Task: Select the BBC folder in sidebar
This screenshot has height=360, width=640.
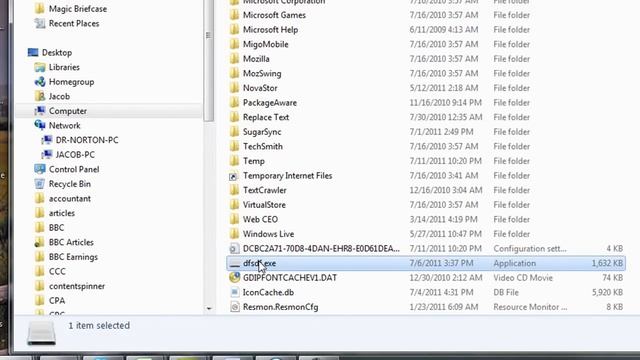Action: pyautogui.click(x=56, y=228)
